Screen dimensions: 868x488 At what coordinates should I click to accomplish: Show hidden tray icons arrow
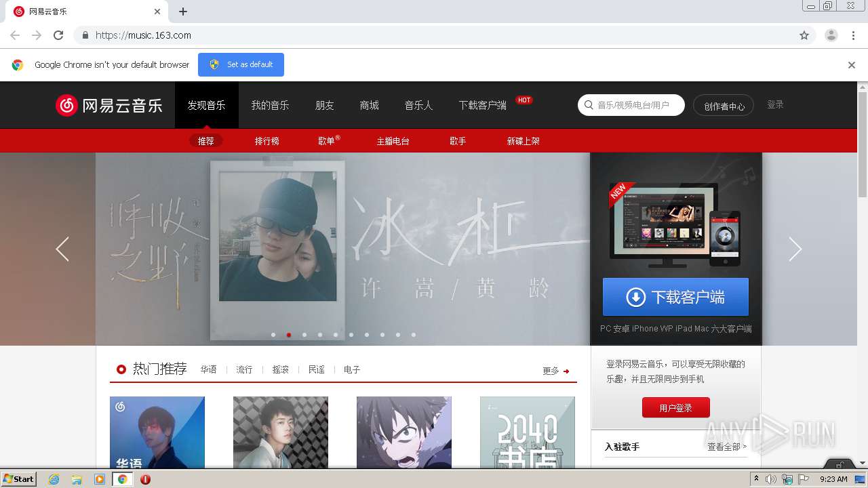[x=756, y=479]
